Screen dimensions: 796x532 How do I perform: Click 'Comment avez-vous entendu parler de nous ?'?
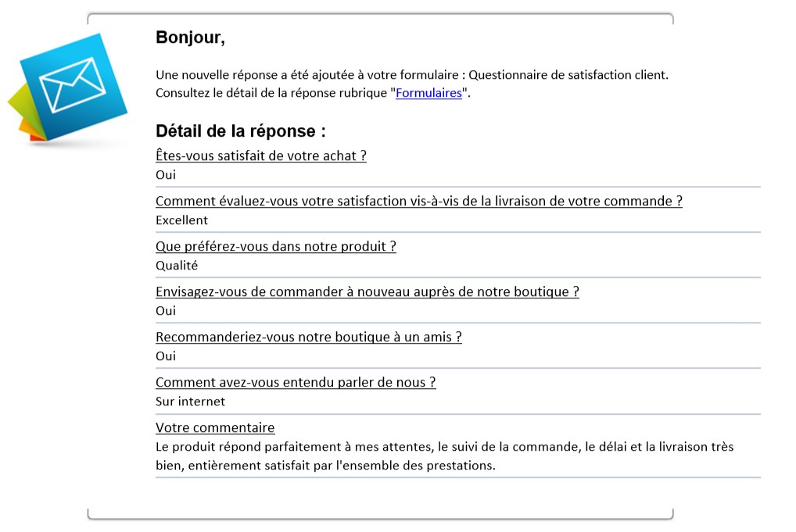click(296, 382)
